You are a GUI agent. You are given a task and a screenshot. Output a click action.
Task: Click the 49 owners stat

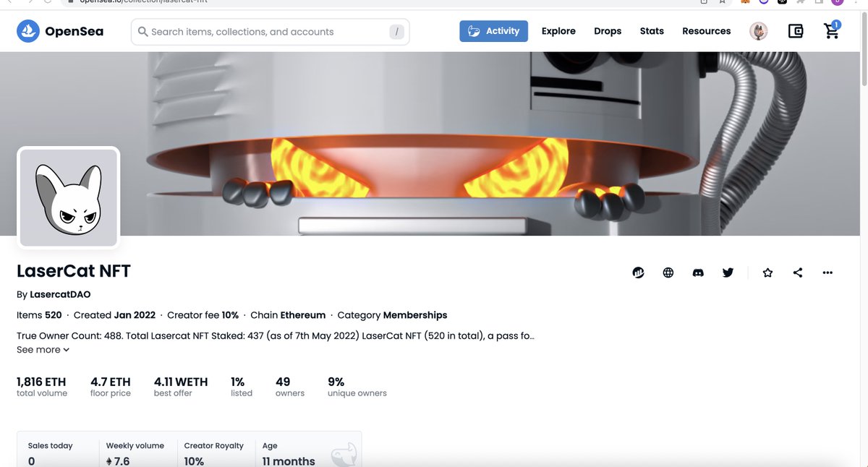tap(290, 387)
